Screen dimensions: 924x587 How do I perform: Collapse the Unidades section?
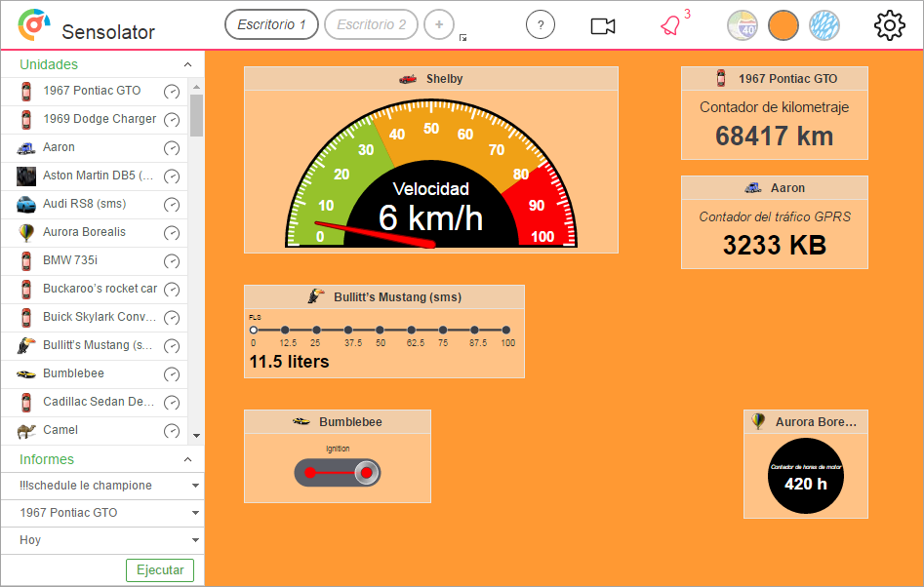187,64
